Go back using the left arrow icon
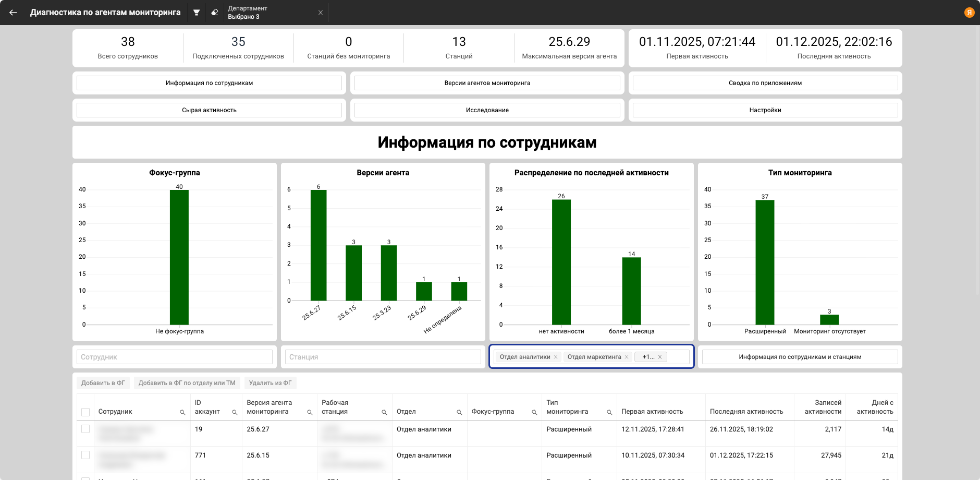The width and height of the screenshot is (980, 480). tap(13, 13)
